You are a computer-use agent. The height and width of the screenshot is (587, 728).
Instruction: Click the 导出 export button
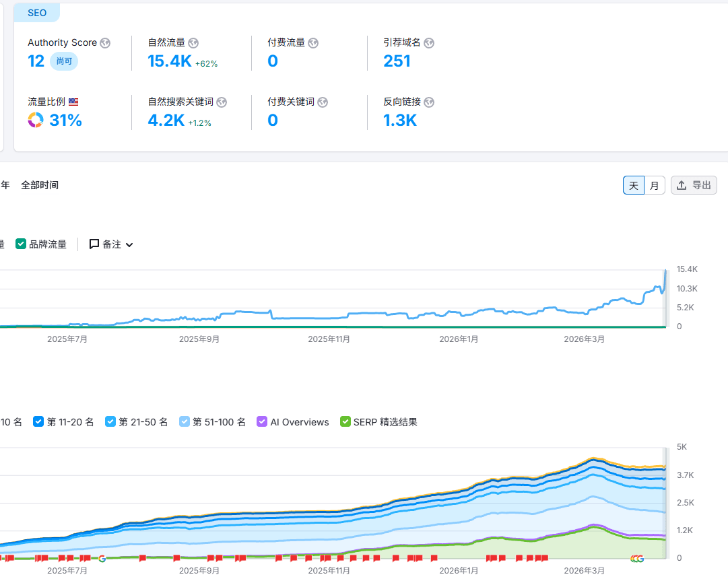point(694,186)
